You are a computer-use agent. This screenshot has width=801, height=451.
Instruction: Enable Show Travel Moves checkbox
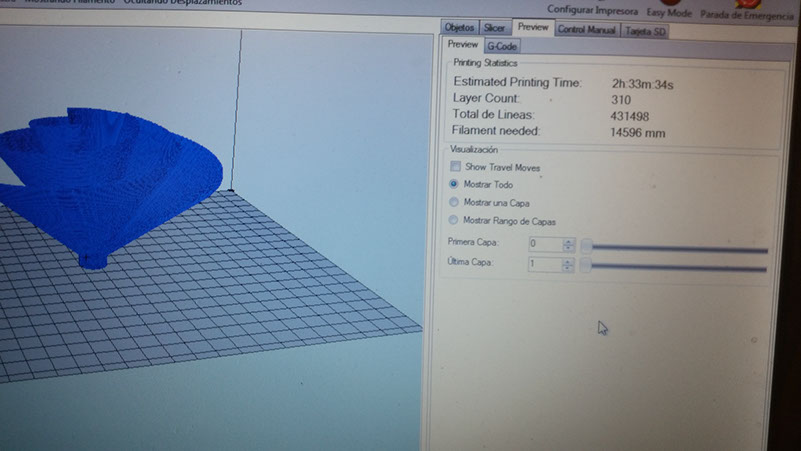coord(456,166)
